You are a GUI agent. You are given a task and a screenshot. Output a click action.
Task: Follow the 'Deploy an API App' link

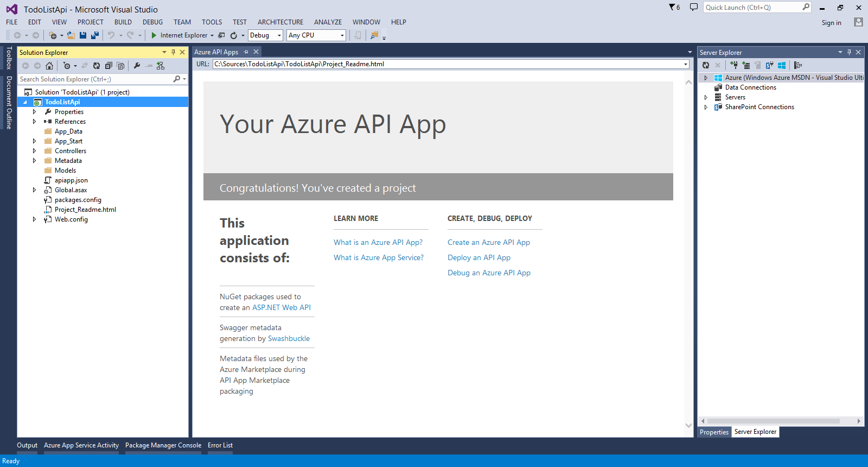click(x=479, y=257)
